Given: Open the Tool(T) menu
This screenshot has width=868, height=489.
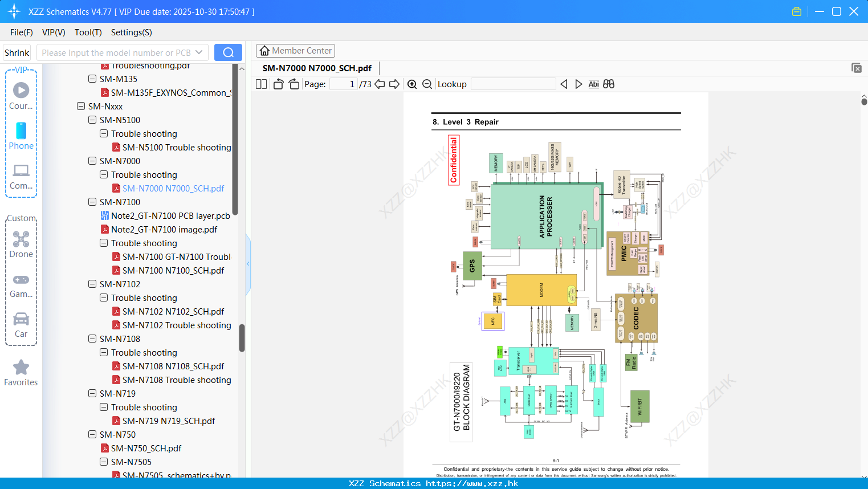Looking at the screenshot, I should (88, 32).
